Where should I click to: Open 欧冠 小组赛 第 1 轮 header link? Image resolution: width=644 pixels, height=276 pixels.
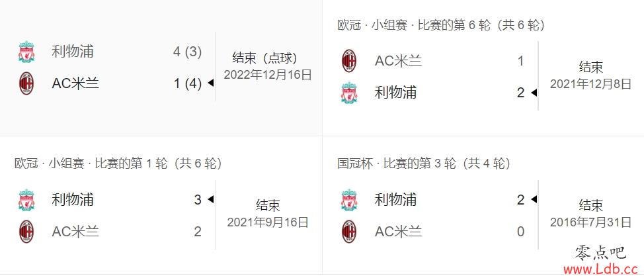coord(118,163)
